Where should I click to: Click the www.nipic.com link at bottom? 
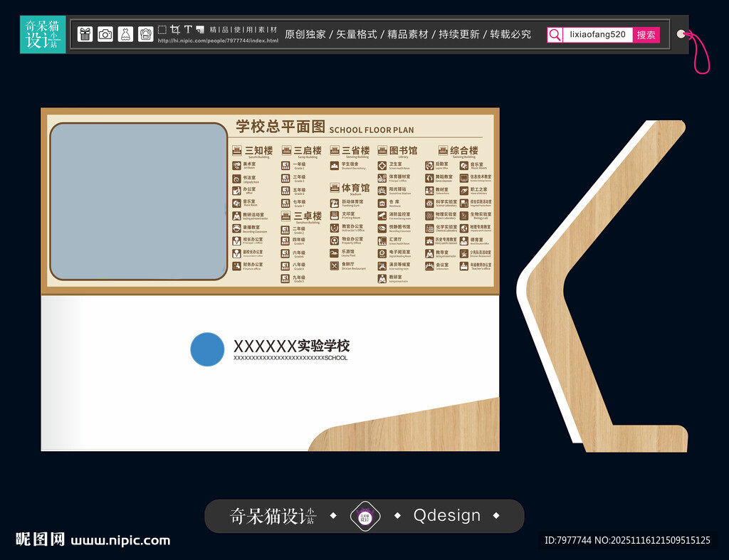(x=120, y=541)
